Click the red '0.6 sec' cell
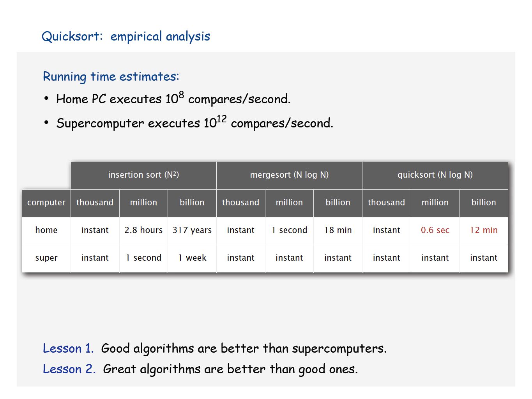 pos(435,230)
